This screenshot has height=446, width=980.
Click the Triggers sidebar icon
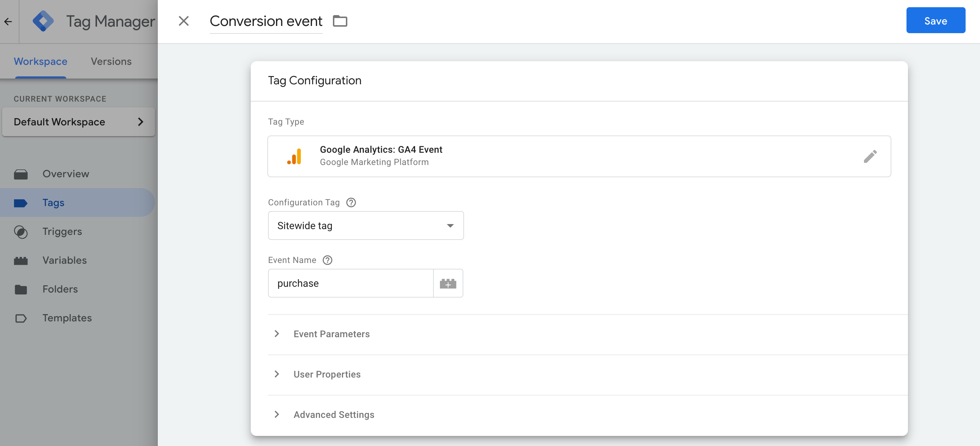21,231
